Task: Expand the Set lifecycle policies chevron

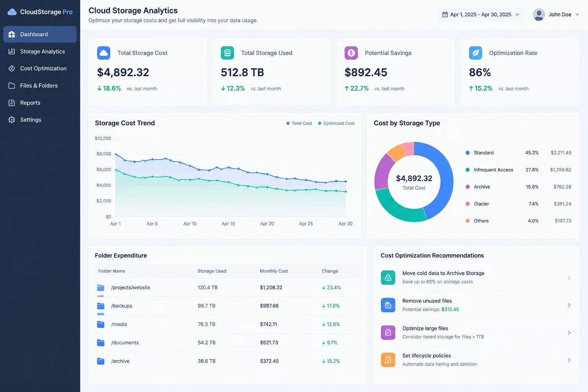Action: pos(569,360)
